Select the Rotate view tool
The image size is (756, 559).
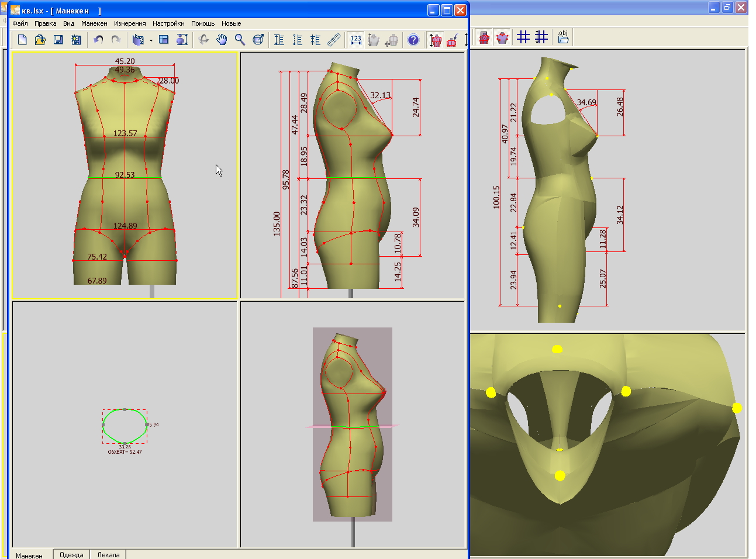coord(203,40)
